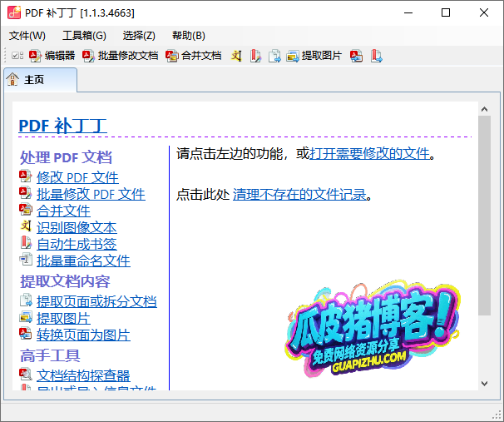Launch 合并文档 from the toolbar
Viewport: 504px width, 422px height.
tap(194, 56)
